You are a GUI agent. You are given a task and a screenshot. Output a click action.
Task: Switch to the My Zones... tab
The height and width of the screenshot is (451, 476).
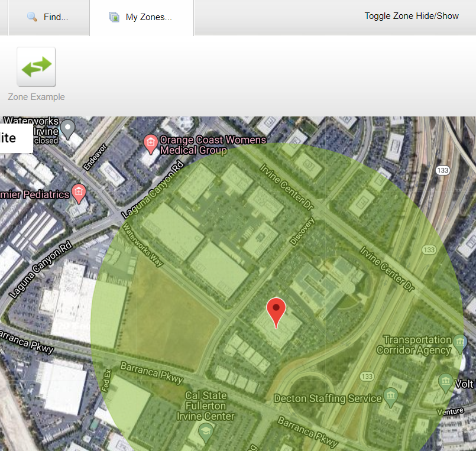point(142,17)
